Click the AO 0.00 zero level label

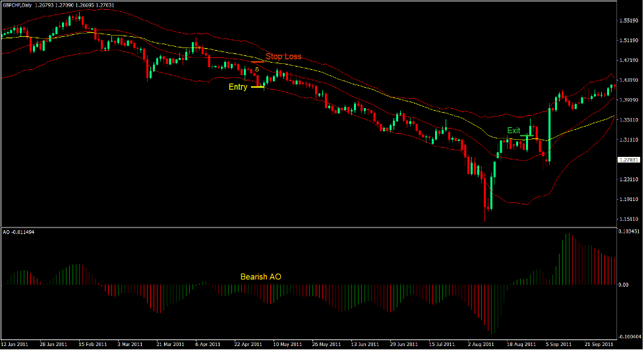(x=624, y=285)
